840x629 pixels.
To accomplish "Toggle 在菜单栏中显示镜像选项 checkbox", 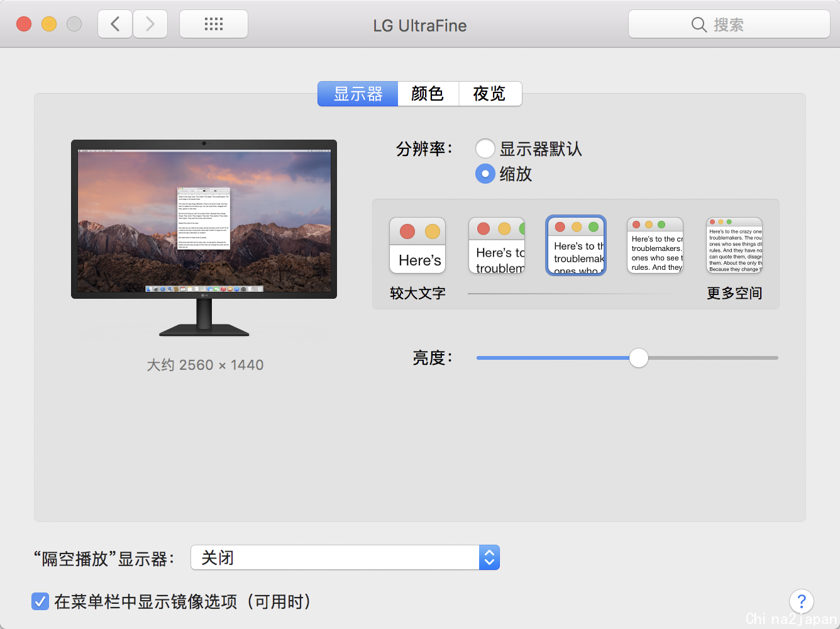I will (x=40, y=601).
